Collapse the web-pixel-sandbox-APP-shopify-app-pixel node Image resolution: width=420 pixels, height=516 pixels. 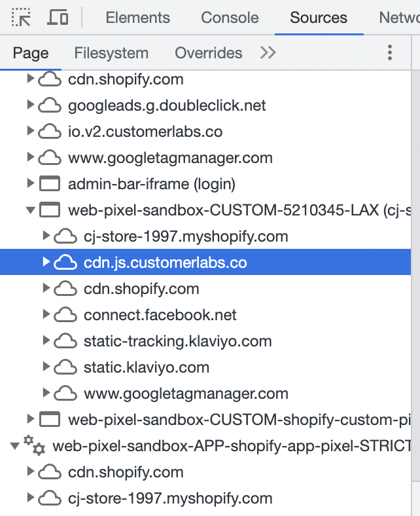tap(15, 446)
